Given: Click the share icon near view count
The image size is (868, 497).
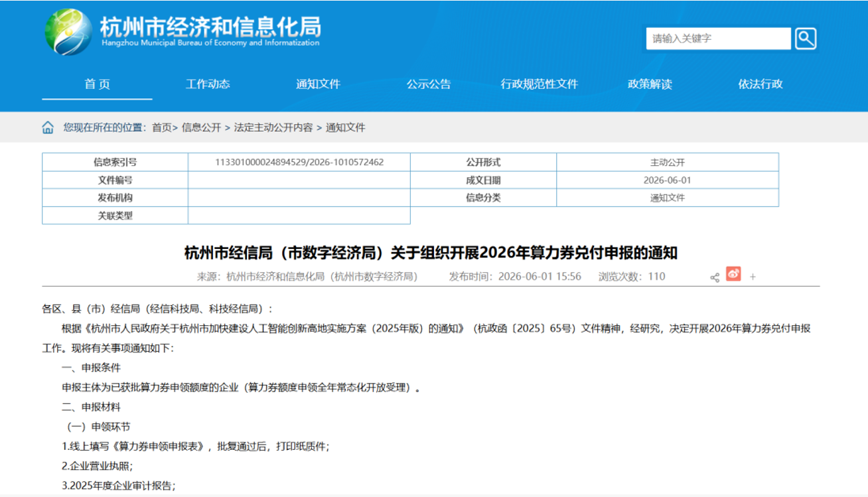Looking at the screenshot, I should click(715, 277).
